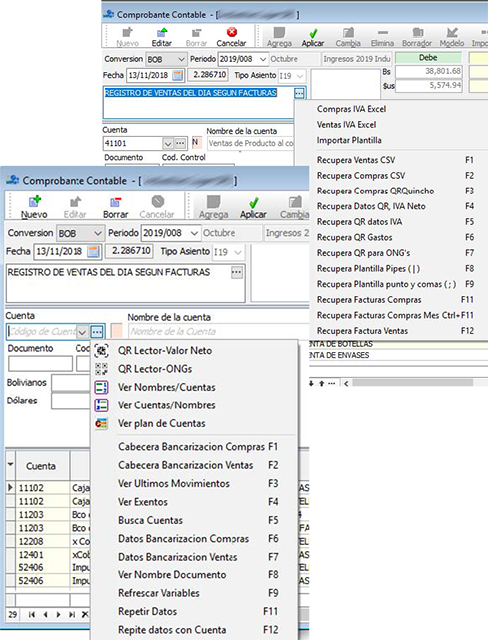Go to last record navigation arrow
This screenshot has height=640, width=488.
point(72,614)
